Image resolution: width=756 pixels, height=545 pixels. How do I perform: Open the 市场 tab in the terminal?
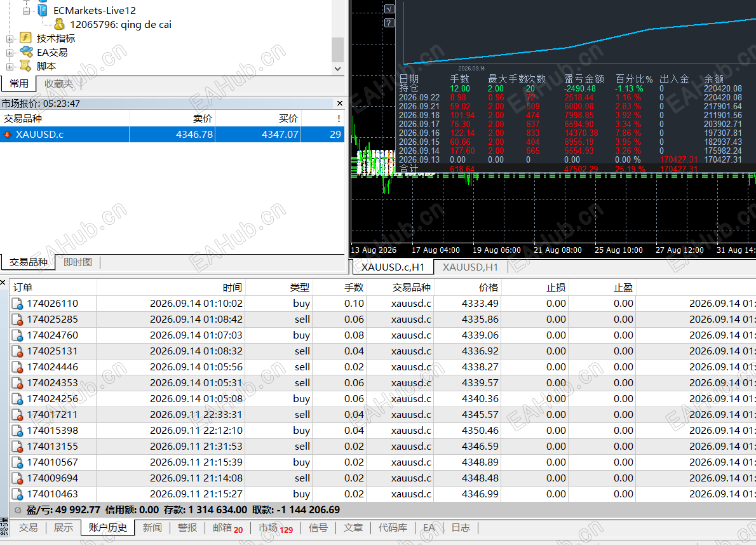click(275, 528)
